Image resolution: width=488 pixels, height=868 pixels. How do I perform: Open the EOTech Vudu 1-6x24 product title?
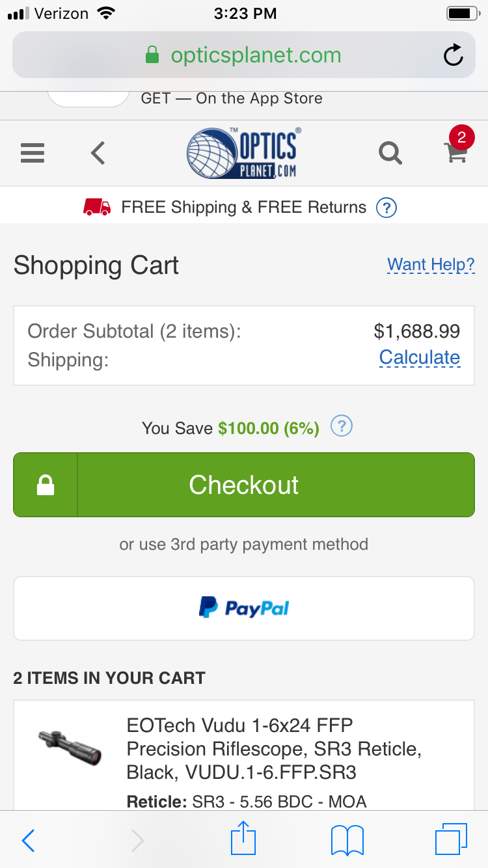[274, 748]
